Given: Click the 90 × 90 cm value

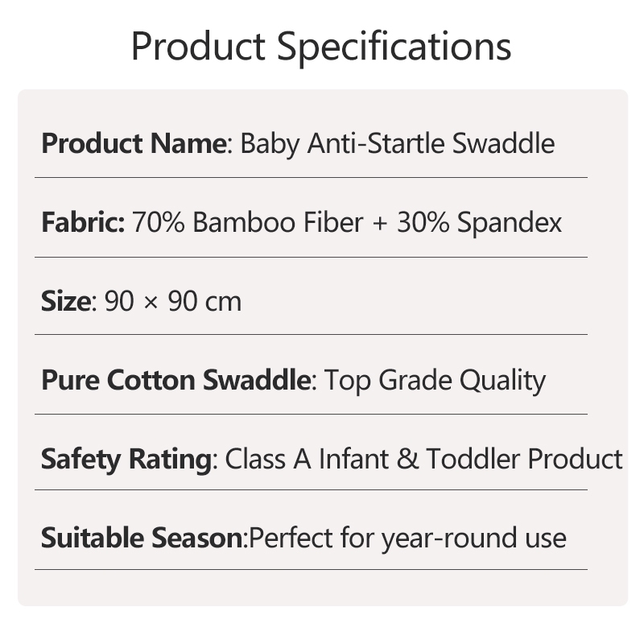Looking at the screenshot, I should tap(173, 301).
